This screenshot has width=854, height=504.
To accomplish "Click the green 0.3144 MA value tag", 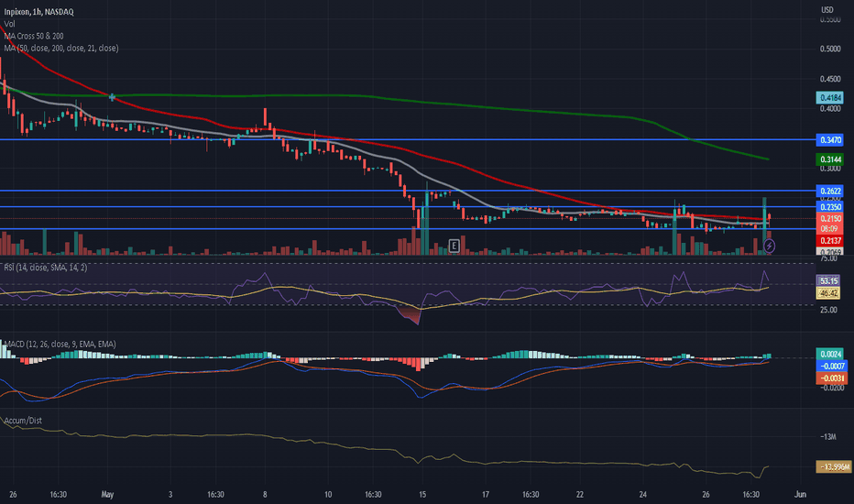I will pyautogui.click(x=829, y=159).
